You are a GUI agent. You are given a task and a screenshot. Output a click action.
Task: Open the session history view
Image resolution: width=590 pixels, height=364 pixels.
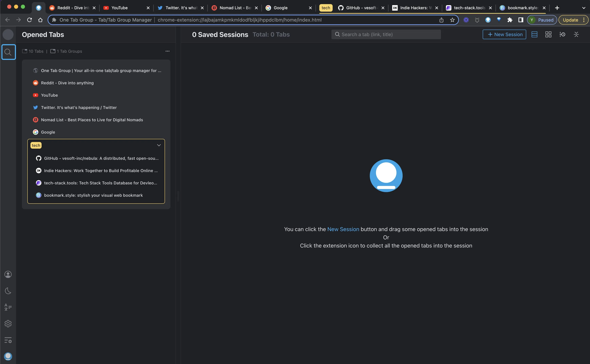pyautogui.click(x=563, y=34)
